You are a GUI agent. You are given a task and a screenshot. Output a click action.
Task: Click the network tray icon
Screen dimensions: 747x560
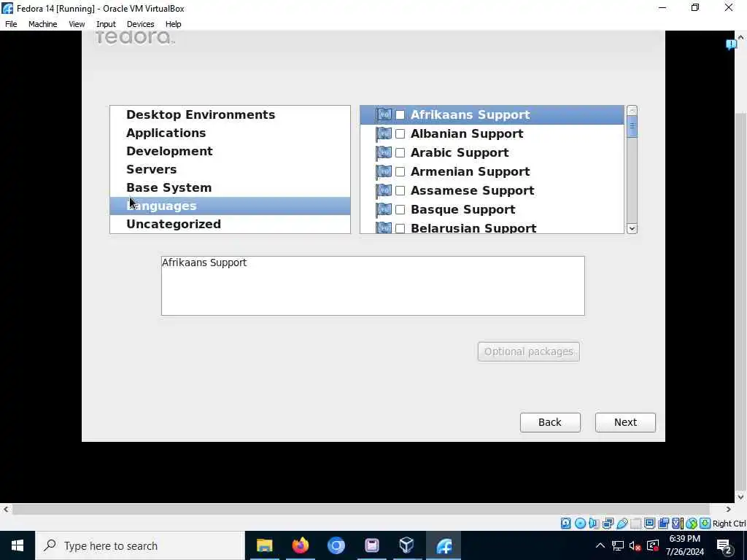(x=618, y=546)
